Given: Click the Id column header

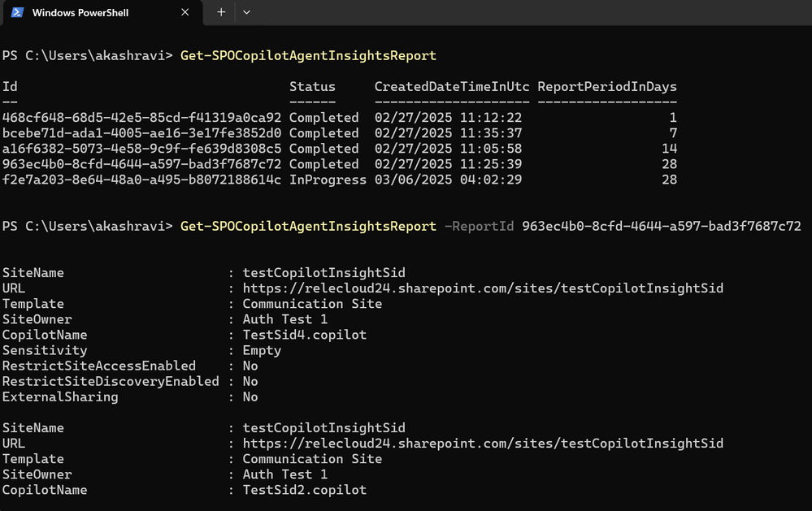Looking at the screenshot, I should tap(10, 87).
